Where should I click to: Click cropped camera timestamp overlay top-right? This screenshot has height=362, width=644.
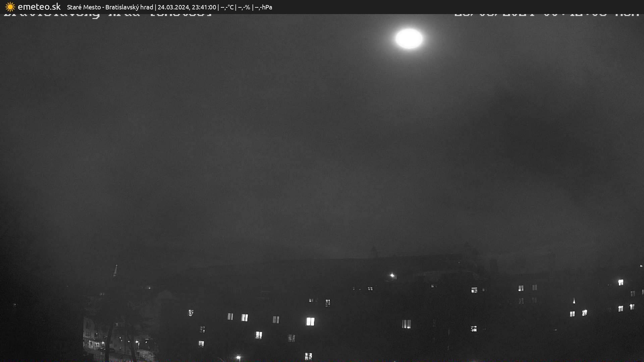point(547,15)
